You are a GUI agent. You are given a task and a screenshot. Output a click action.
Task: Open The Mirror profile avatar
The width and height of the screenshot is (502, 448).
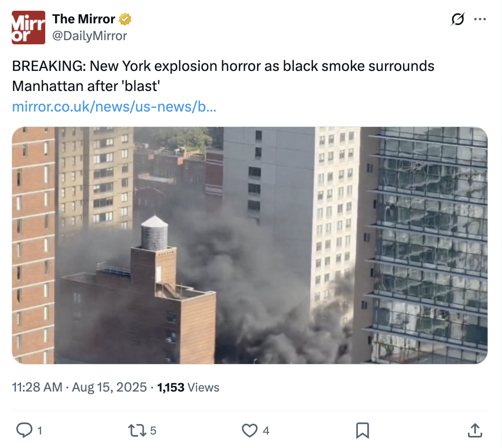click(28, 28)
